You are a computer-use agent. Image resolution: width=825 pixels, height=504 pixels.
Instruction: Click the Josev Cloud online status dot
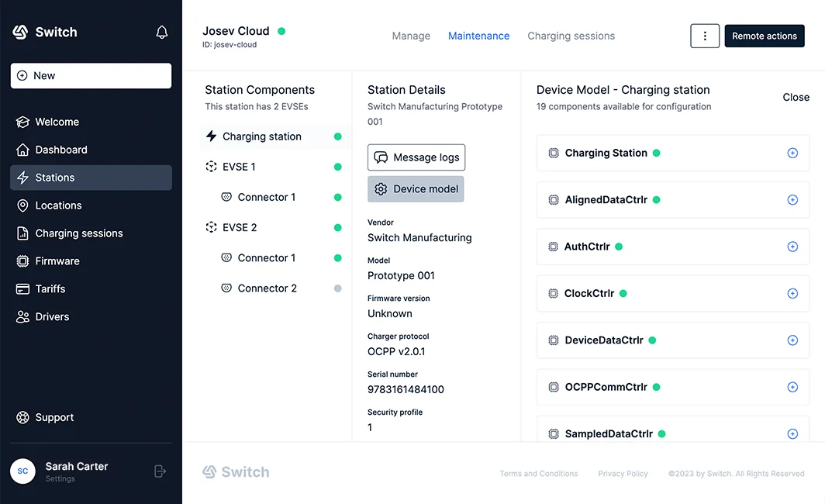click(281, 29)
